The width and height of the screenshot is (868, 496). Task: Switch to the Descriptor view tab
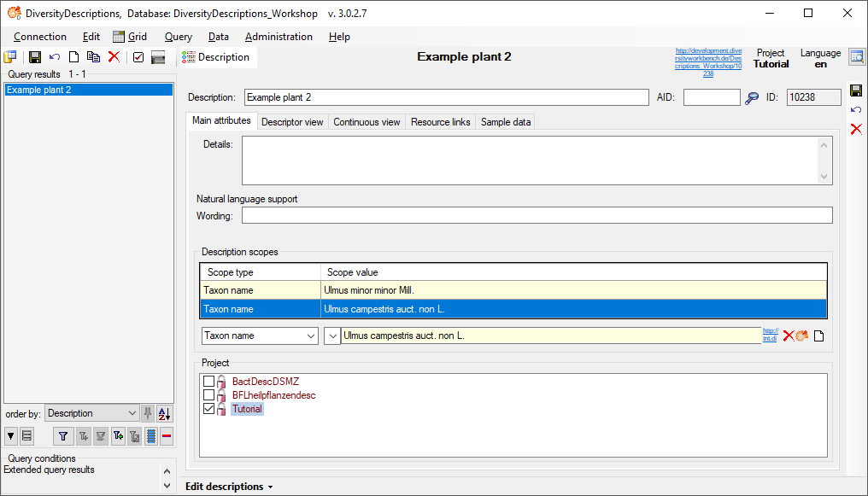[292, 122]
